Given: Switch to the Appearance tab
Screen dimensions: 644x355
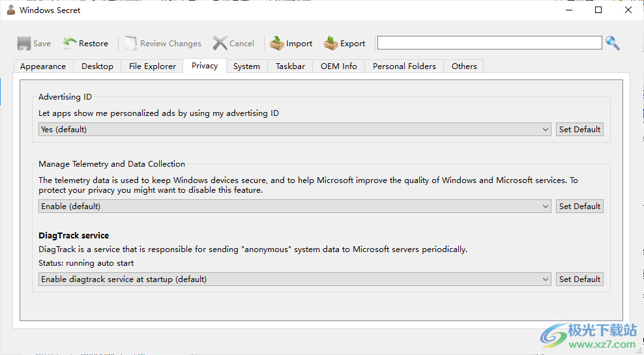Looking at the screenshot, I should [x=43, y=66].
